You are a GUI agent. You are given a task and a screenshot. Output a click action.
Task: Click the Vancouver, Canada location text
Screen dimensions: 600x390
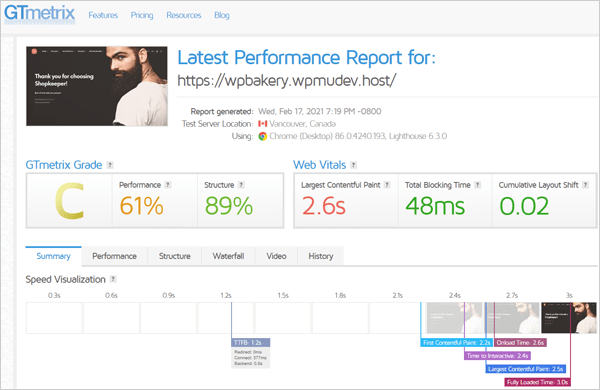coord(302,124)
